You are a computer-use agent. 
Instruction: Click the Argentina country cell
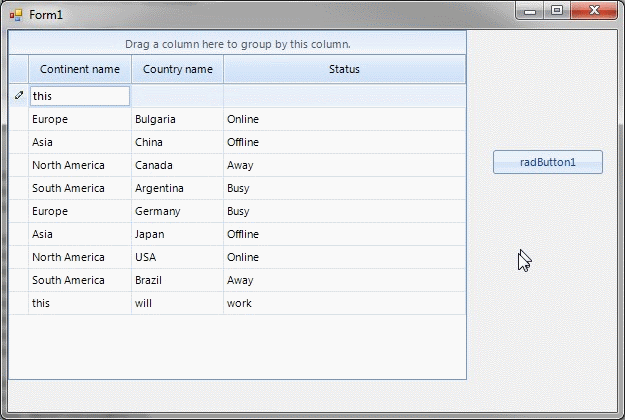(x=178, y=188)
